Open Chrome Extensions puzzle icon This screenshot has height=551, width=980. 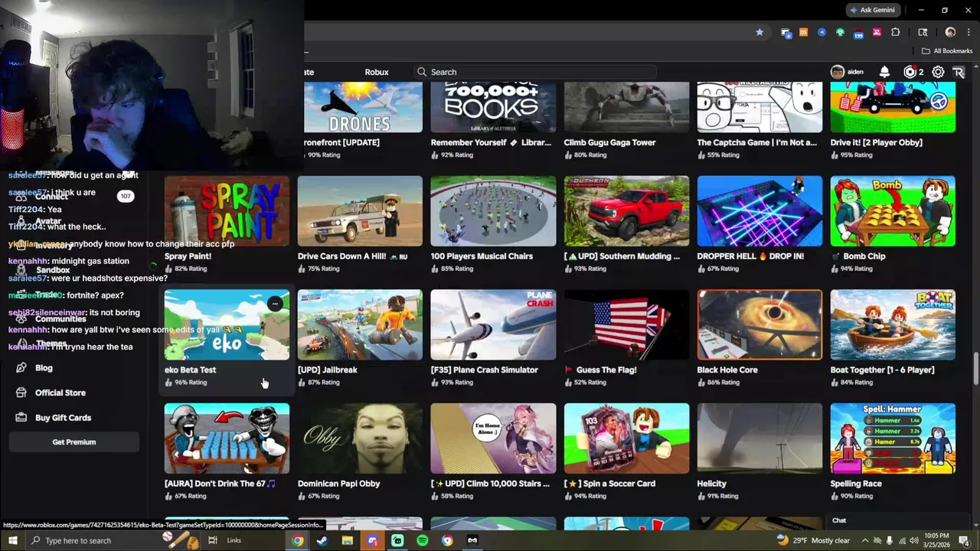point(895,32)
